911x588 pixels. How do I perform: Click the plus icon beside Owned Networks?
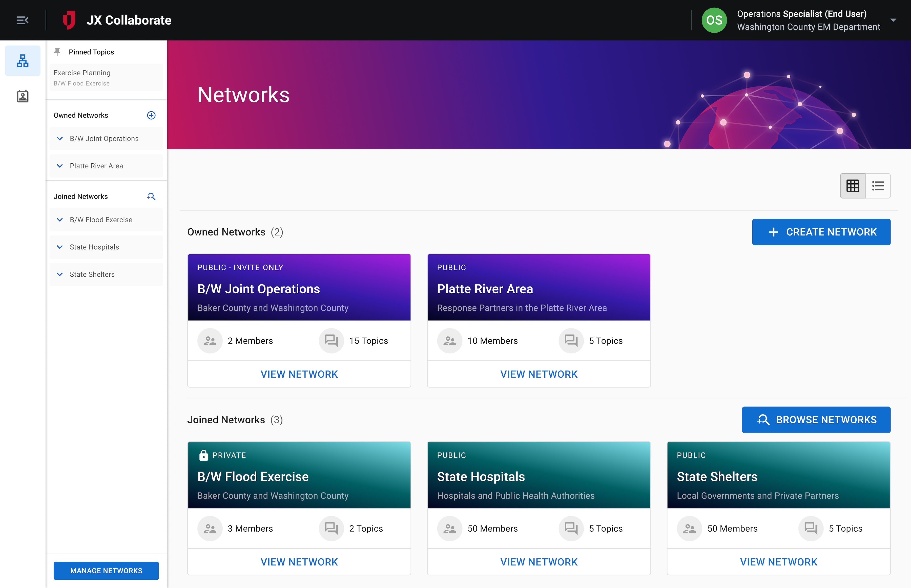click(x=151, y=115)
